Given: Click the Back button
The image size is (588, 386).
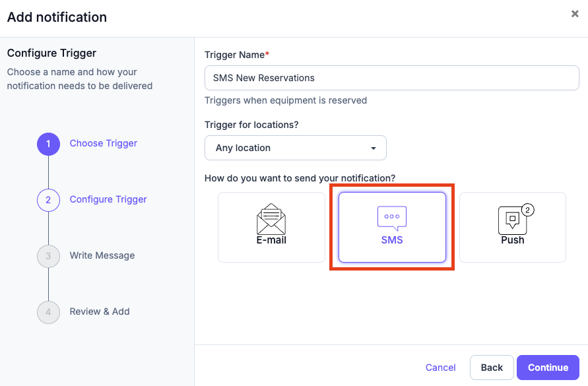Looking at the screenshot, I should point(492,368).
